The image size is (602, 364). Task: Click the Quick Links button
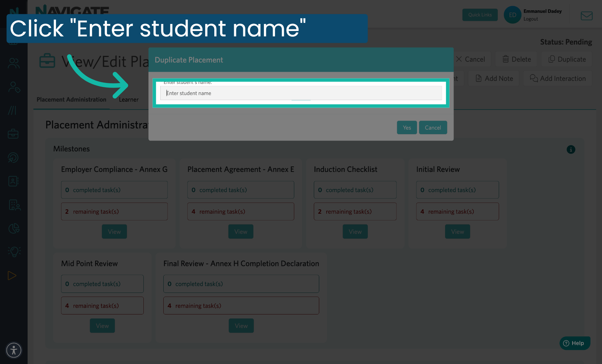coord(480,15)
